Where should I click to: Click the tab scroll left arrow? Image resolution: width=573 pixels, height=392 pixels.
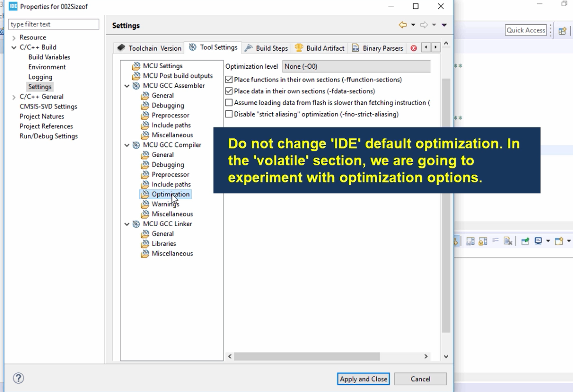[426, 48]
